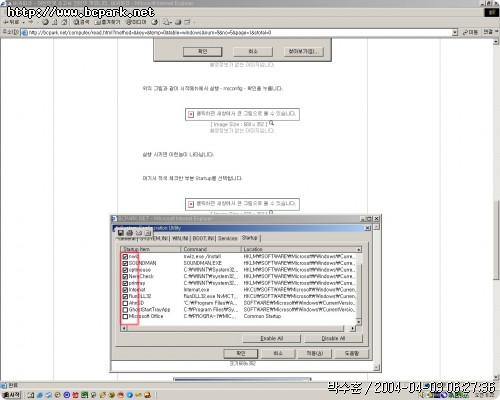
Task: Click the Print icon in IE toolbar
Action: [178, 22]
